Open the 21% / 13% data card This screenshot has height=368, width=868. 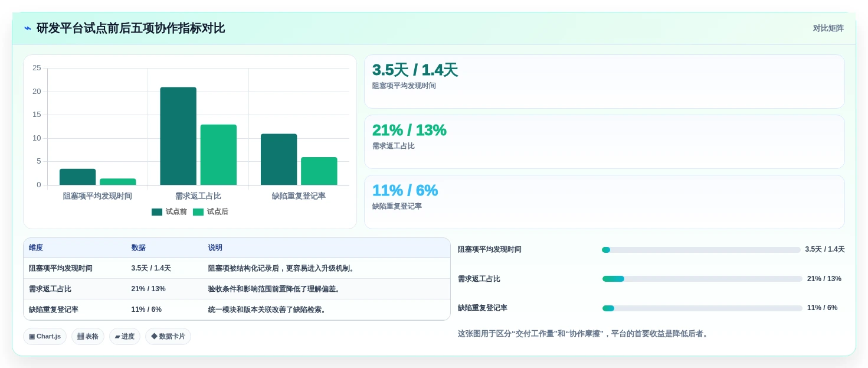(604, 142)
